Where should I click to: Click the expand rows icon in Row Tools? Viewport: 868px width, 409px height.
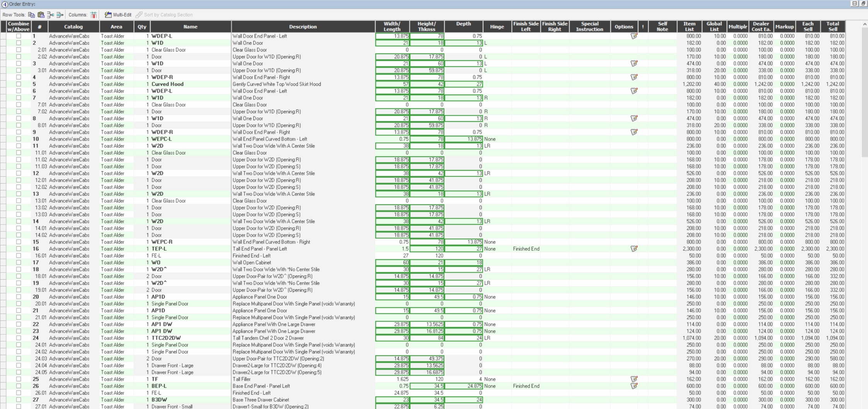coord(60,15)
